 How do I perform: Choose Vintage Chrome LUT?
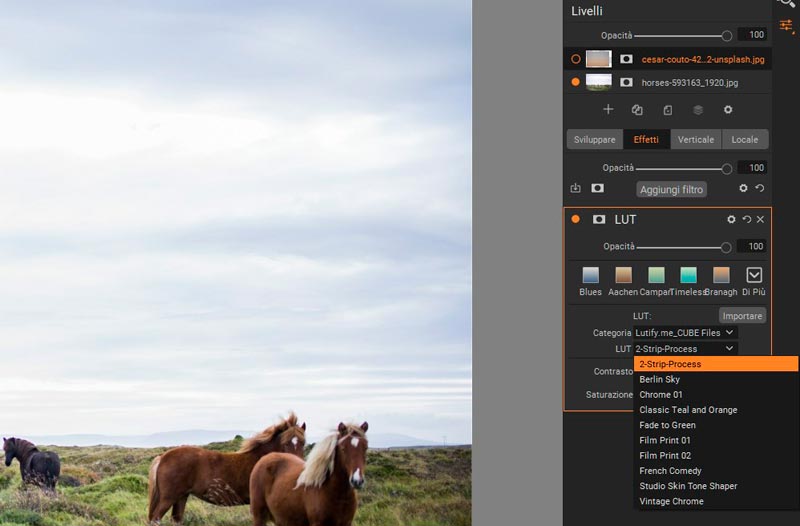[x=715, y=501]
